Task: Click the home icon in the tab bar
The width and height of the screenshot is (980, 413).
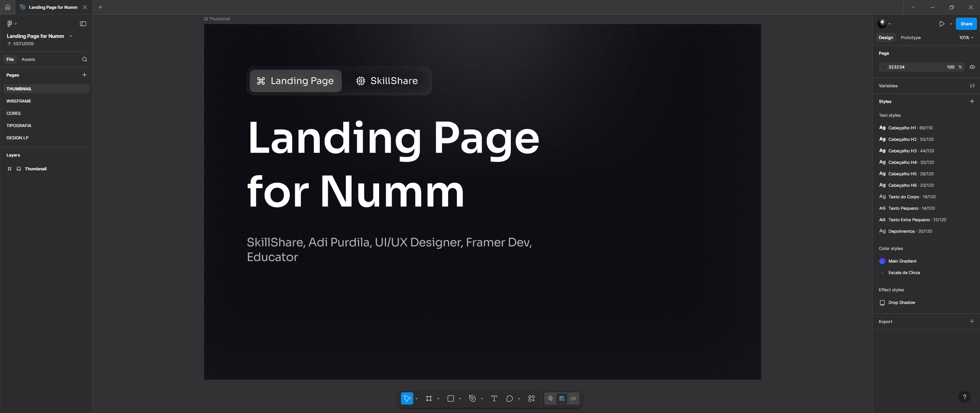Action: (x=7, y=7)
